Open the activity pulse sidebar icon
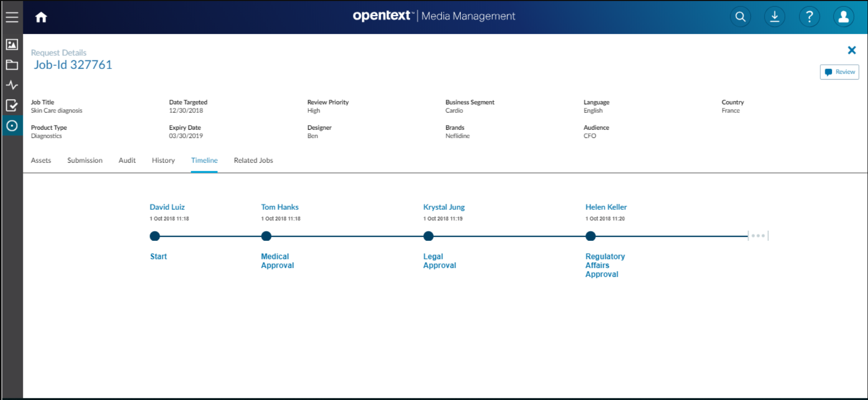The height and width of the screenshot is (400, 868). pyautogui.click(x=12, y=85)
